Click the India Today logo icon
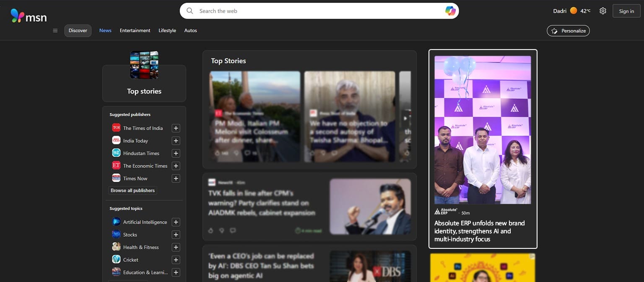The height and width of the screenshot is (282, 644). point(116,140)
